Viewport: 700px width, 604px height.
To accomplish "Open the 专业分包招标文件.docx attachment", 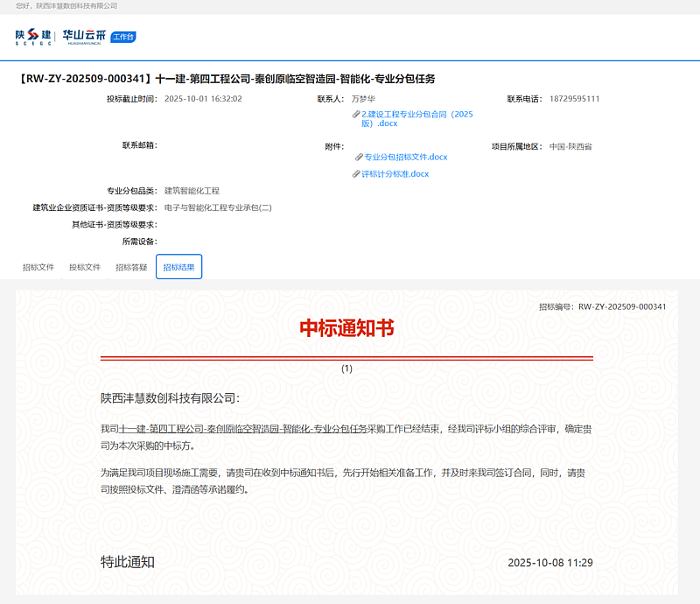I will 405,158.
